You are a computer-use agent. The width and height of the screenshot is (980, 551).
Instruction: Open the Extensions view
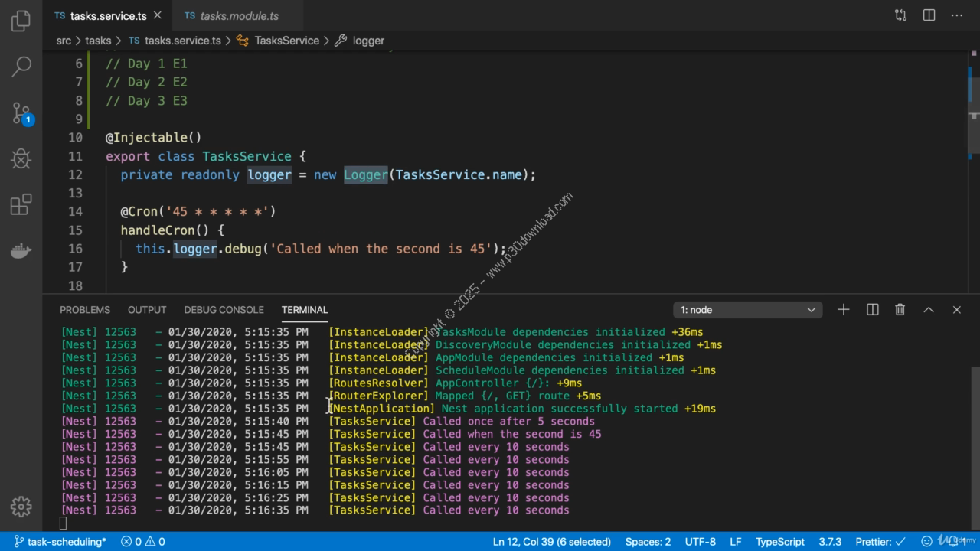coord(21,204)
